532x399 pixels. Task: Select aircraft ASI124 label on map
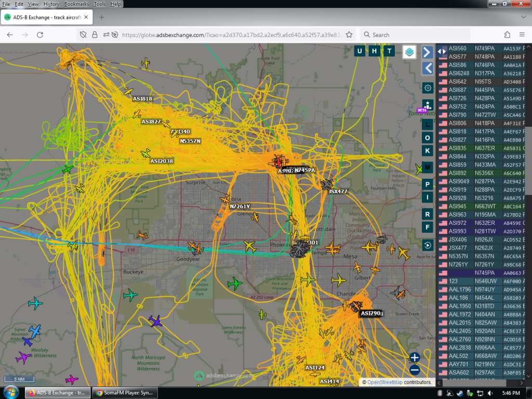click(315, 367)
